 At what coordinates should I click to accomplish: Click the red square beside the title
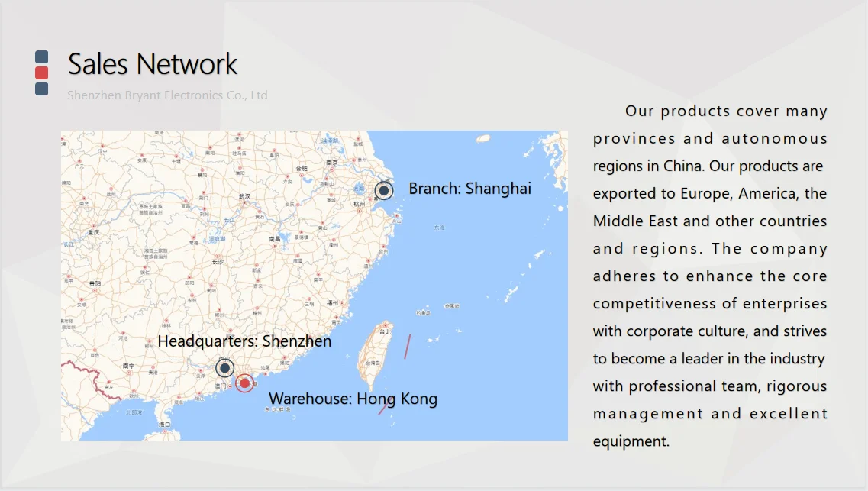point(41,73)
